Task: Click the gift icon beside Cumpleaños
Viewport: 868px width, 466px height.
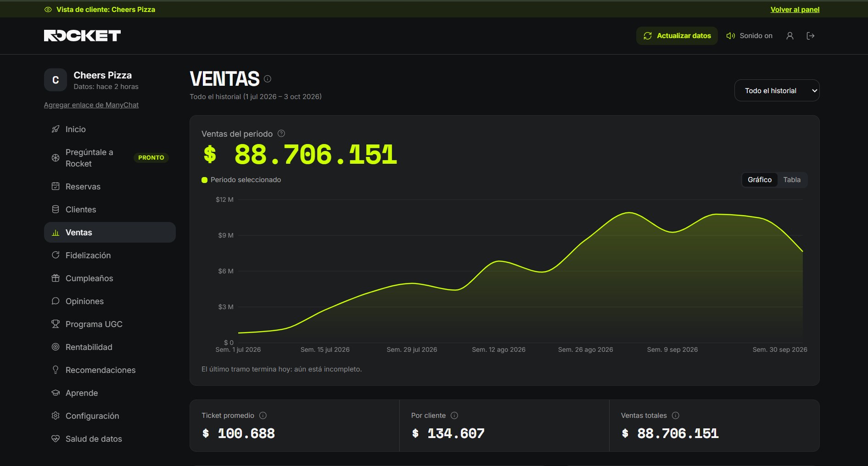Action: (56, 278)
